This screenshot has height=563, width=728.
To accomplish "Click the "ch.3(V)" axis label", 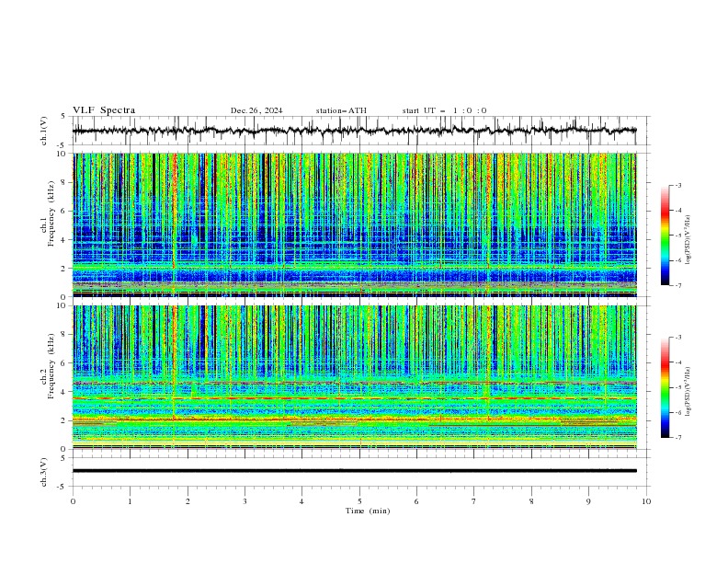I will (x=43, y=472).
